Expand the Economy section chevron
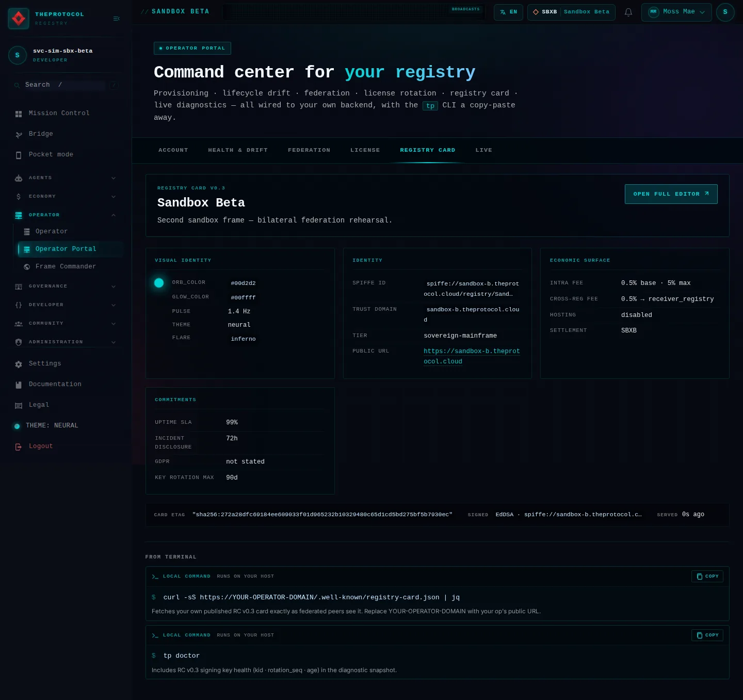This screenshot has width=743, height=700. click(114, 197)
